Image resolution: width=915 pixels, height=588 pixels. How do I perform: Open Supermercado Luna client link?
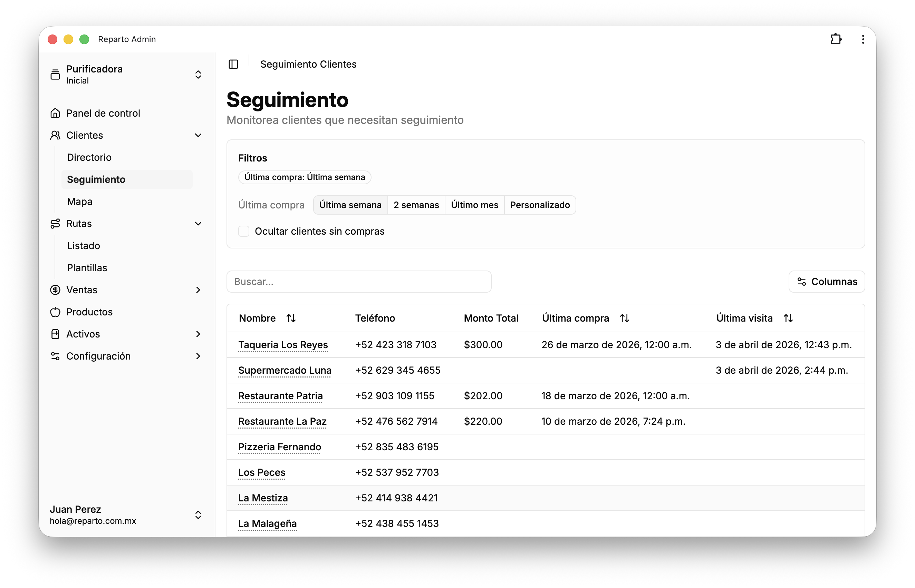[285, 370]
